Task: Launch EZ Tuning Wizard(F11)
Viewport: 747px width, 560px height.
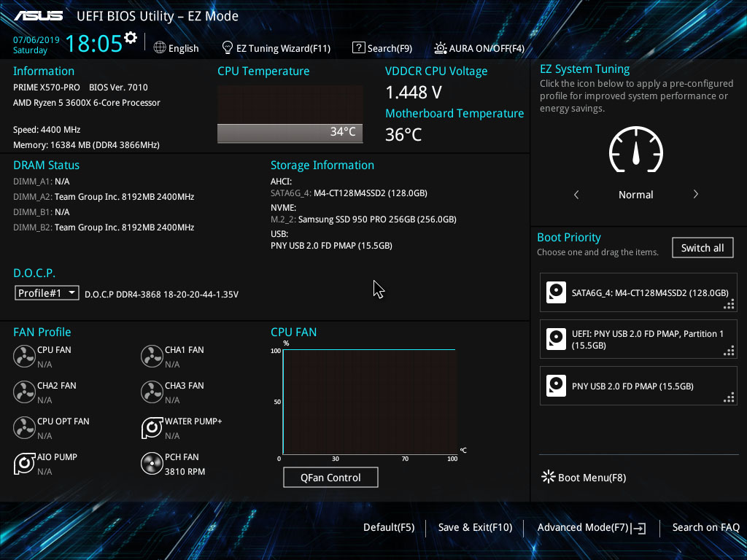Action: tap(284, 48)
